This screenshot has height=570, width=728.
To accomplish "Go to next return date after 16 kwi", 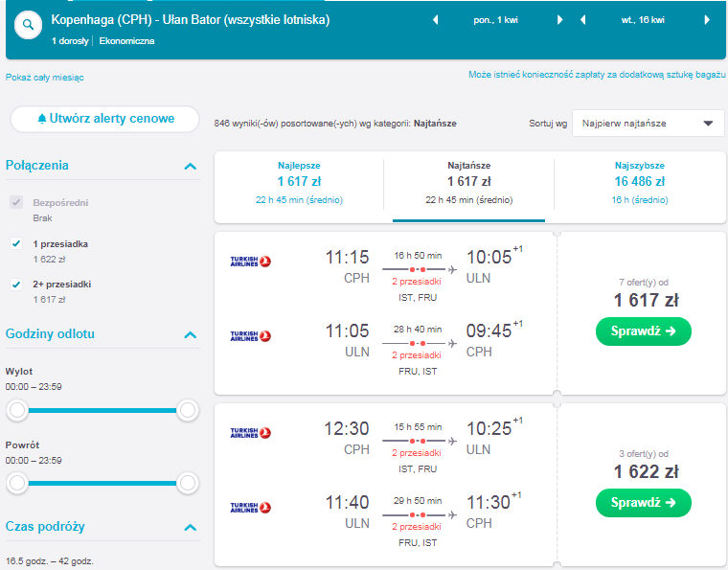I will (x=707, y=20).
